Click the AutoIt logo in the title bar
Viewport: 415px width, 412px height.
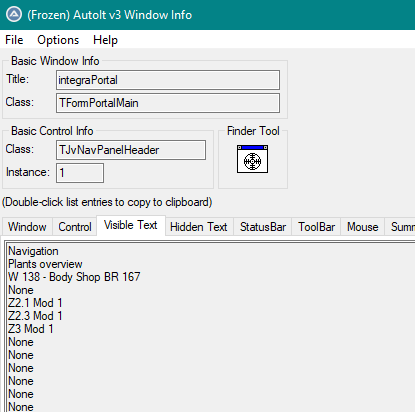pos(14,15)
